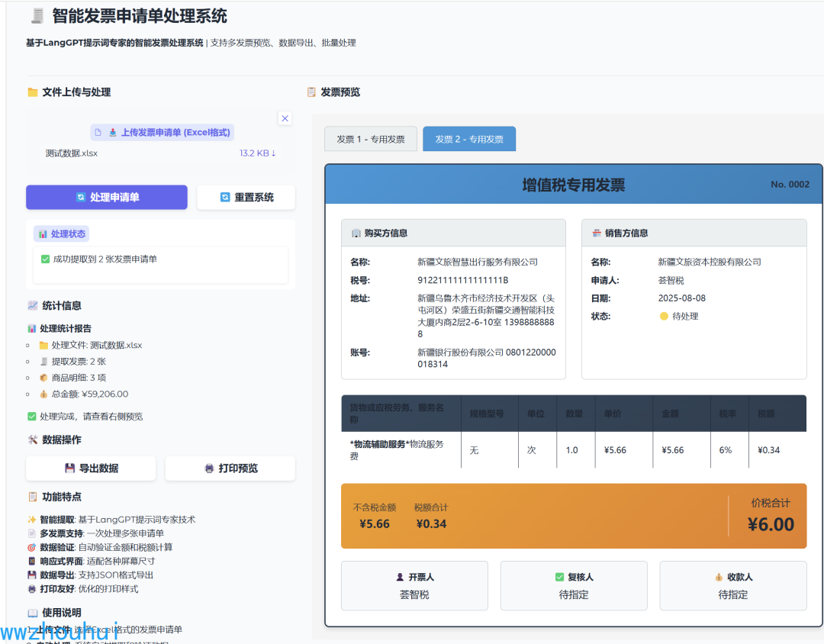Viewport: 824px width, 644px height.
Task: Switch to the 发票 1 - 专用发票 tab
Action: click(371, 139)
